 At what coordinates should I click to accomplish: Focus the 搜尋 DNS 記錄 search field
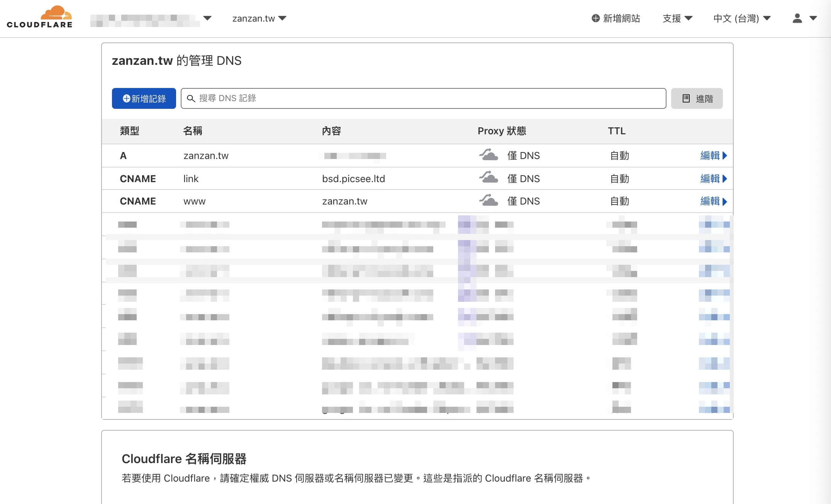pyautogui.click(x=424, y=98)
